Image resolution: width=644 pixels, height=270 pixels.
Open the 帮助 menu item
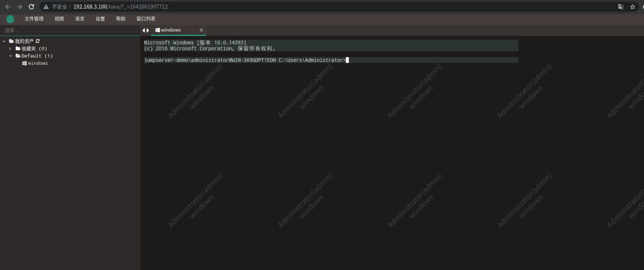click(120, 19)
